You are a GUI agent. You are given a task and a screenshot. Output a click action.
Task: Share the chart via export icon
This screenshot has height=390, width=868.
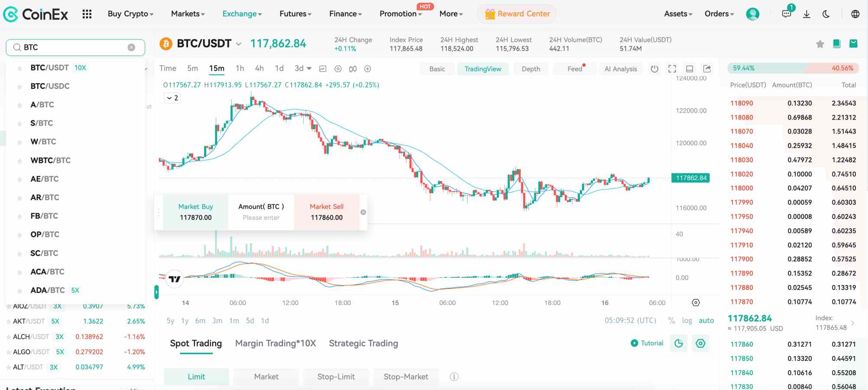pos(707,68)
